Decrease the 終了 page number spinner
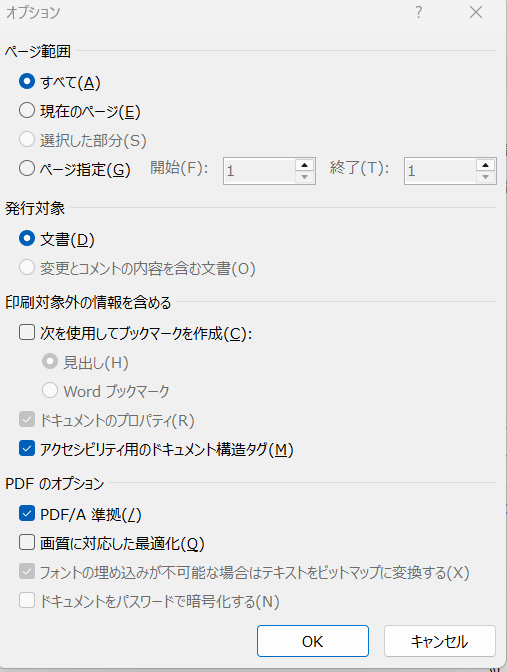This screenshot has width=507, height=672. 486,177
